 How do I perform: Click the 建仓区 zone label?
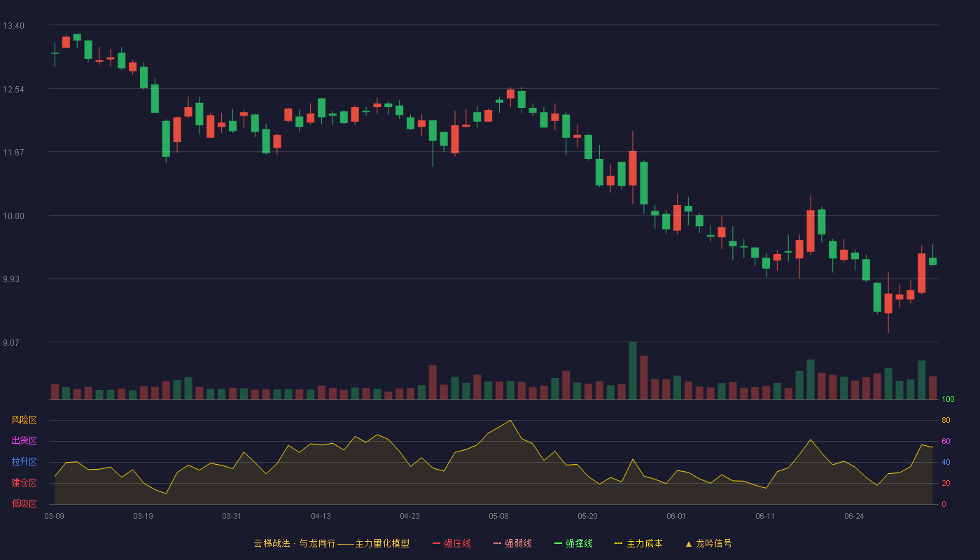24,483
